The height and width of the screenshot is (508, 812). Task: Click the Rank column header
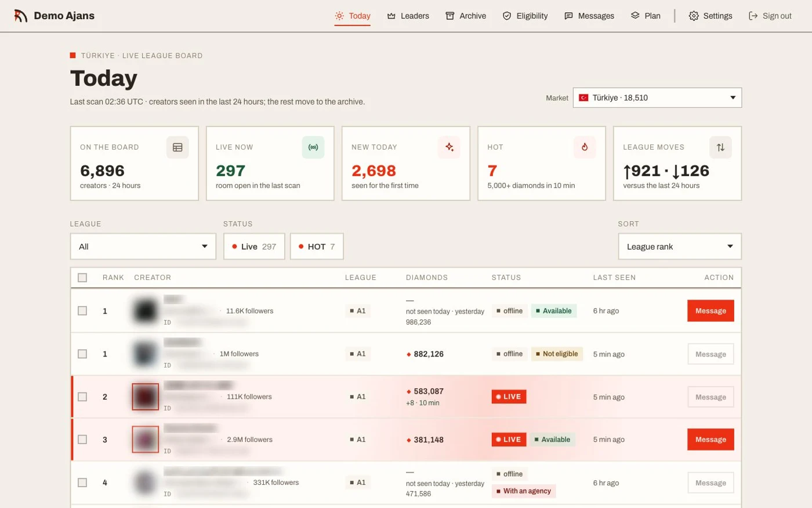(x=113, y=278)
